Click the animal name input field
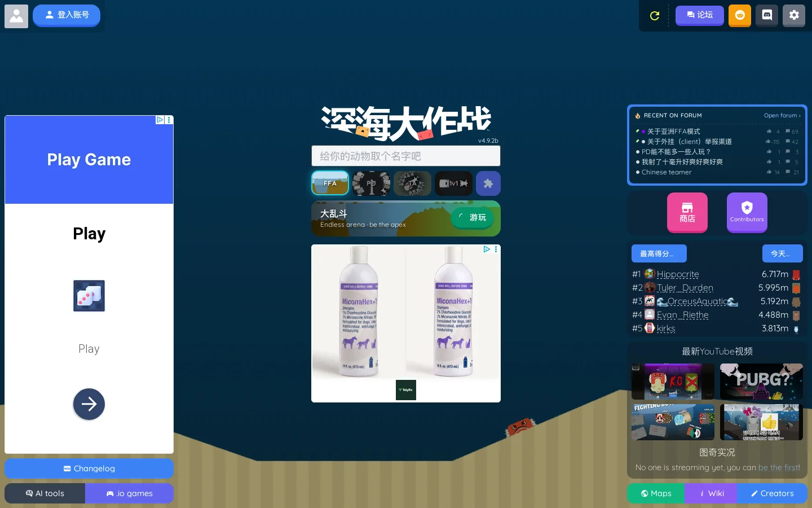 (406, 156)
